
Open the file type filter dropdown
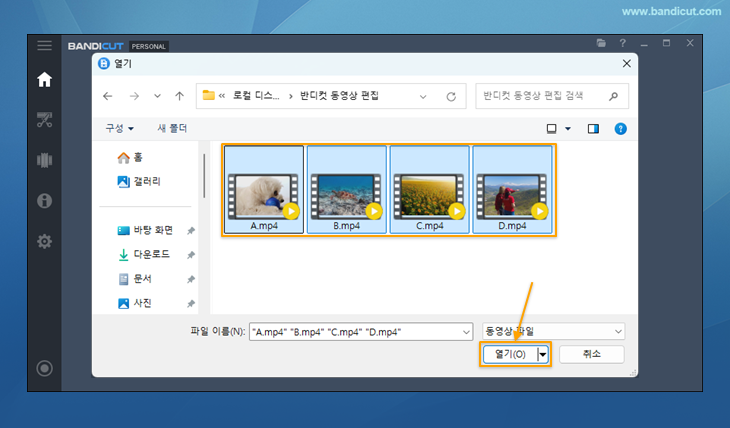[x=553, y=331]
